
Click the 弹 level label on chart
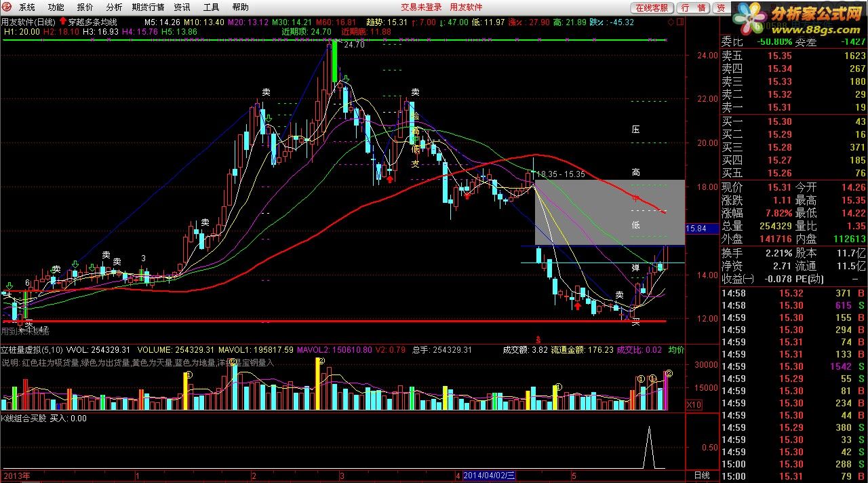click(x=635, y=268)
